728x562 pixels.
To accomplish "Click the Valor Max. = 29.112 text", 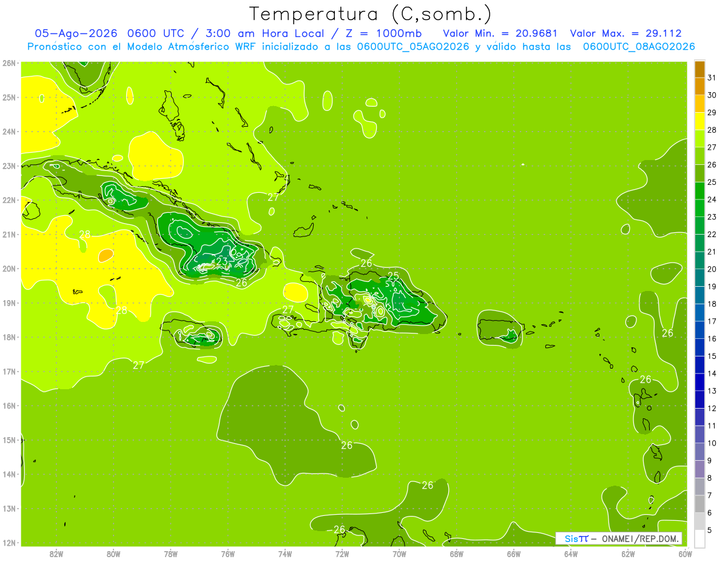I will [x=626, y=33].
